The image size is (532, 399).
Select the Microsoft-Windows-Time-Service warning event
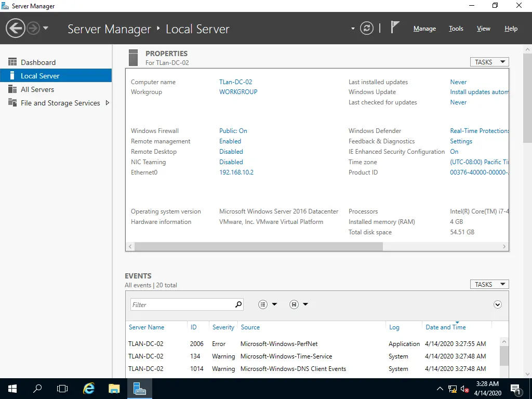(x=312, y=356)
